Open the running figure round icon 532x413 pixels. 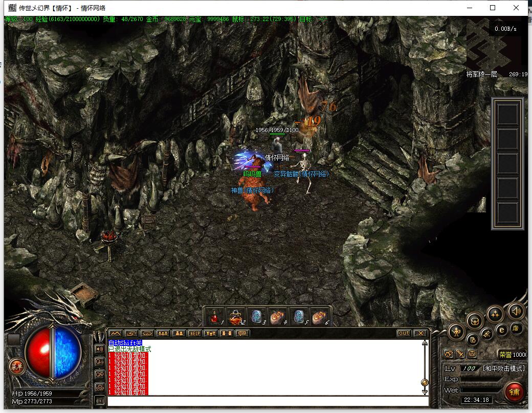tap(487, 334)
